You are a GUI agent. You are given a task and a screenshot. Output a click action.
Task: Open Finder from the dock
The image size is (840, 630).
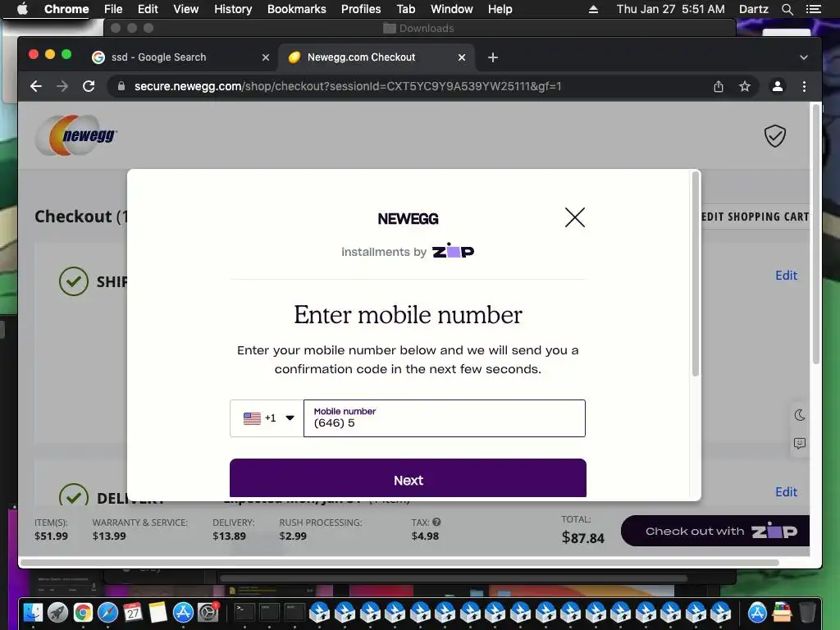[x=33, y=612]
